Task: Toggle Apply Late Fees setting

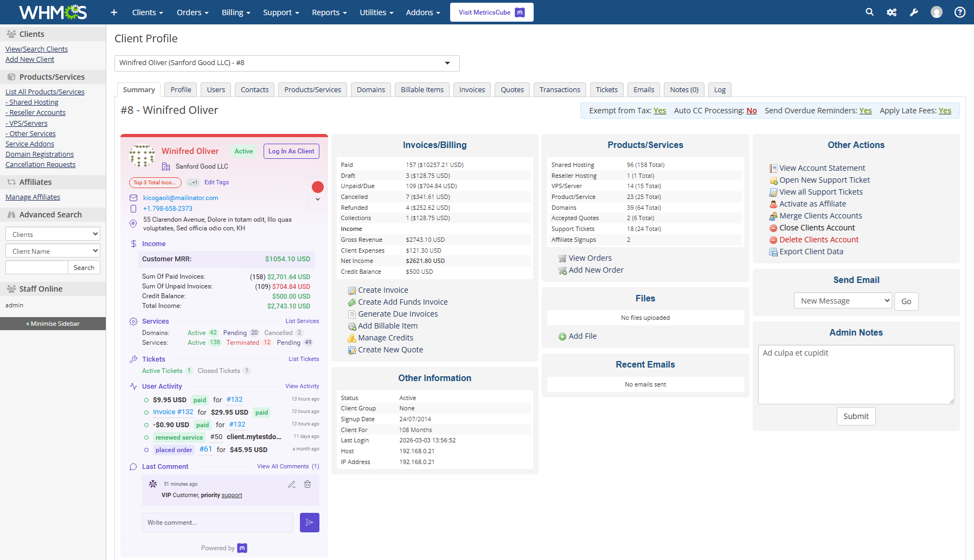Action: tap(945, 110)
